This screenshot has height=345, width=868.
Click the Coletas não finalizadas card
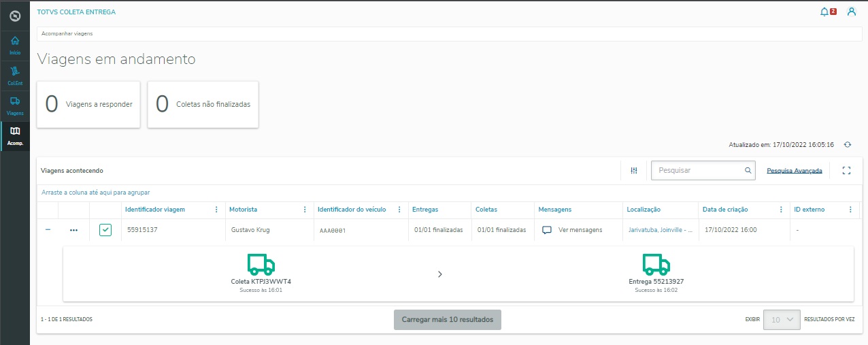(x=203, y=105)
